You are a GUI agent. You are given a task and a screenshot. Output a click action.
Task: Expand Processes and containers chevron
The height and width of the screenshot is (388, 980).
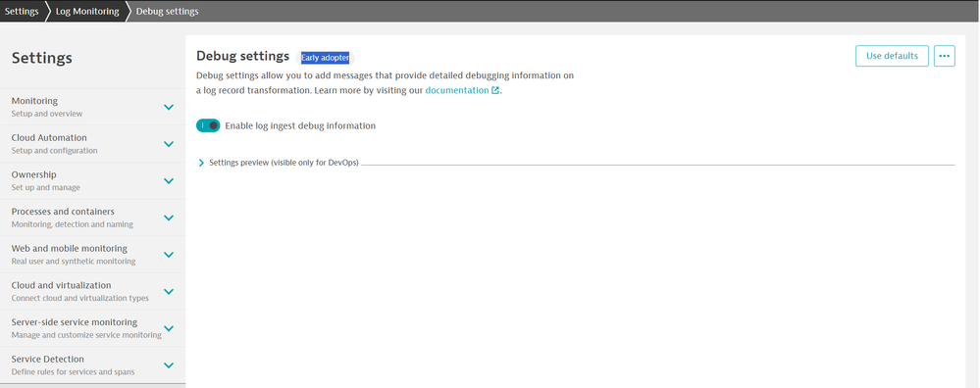coord(168,218)
